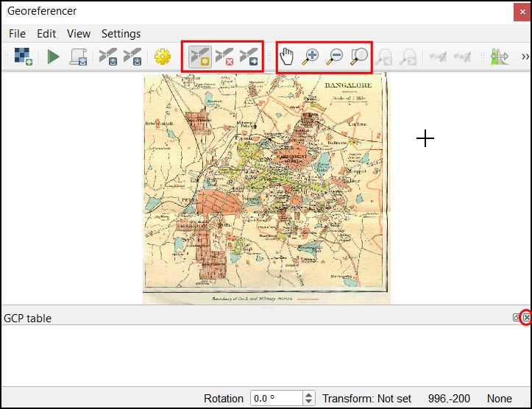
Task: Select the Move GCP Point tool
Action: [249, 57]
